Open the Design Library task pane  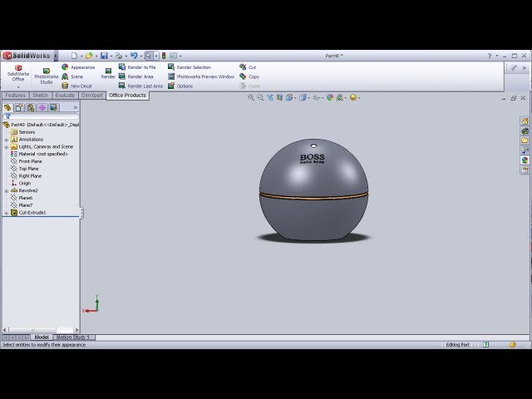tap(525, 131)
